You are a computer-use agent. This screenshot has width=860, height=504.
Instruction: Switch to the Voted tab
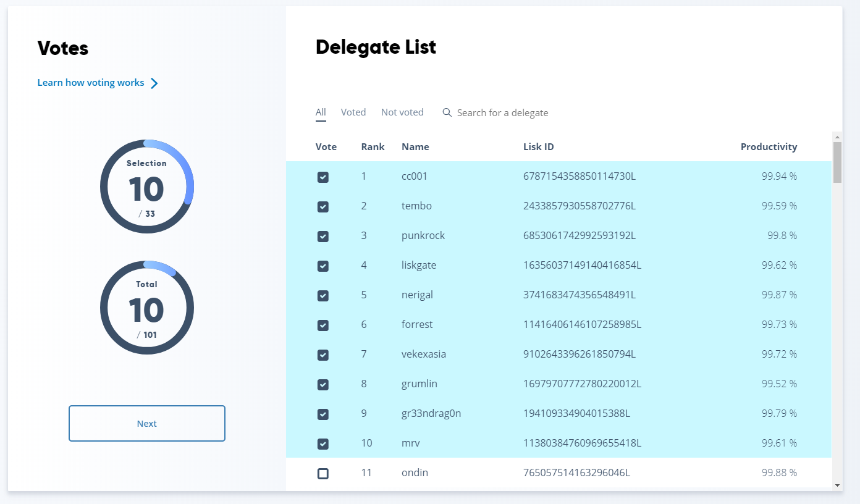pyautogui.click(x=353, y=112)
